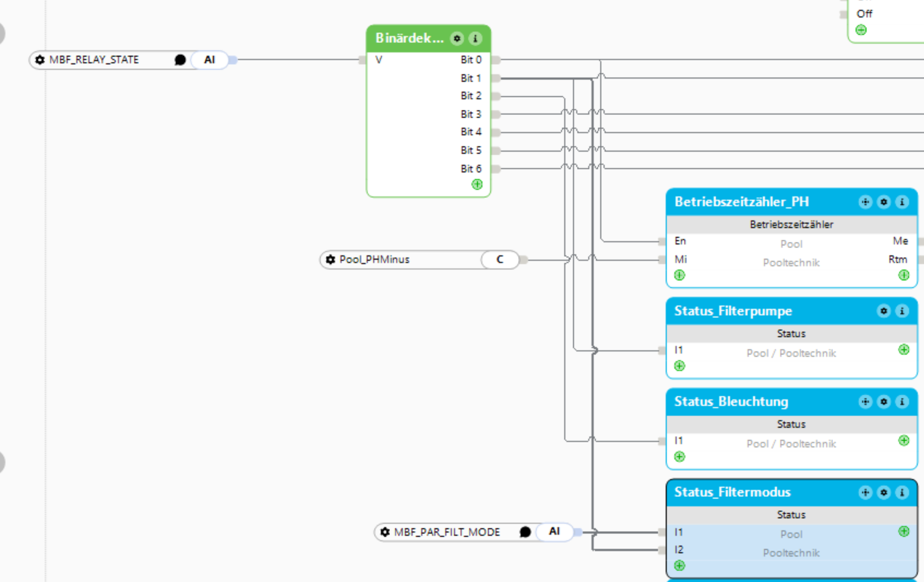Image resolution: width=924 pixels, height=582 pixels.
Task: Open settings gear on the Status_Filterpumpe block
Action: 884,311
